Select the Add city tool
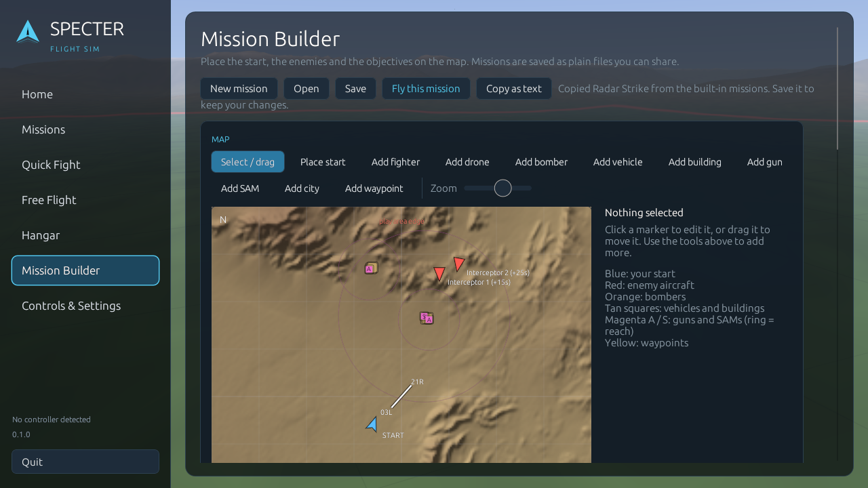 click(302, 188)
